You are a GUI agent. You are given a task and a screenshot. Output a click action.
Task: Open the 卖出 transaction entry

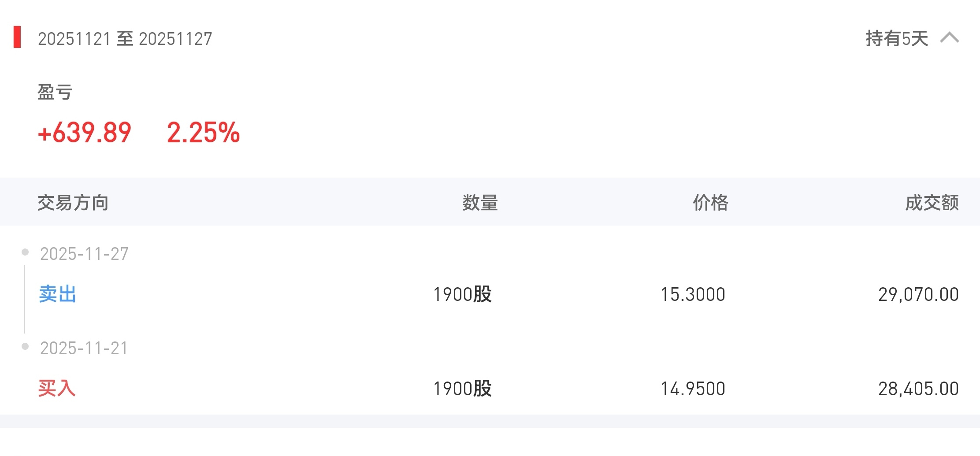pyautogui.click(x=58, y=294)
